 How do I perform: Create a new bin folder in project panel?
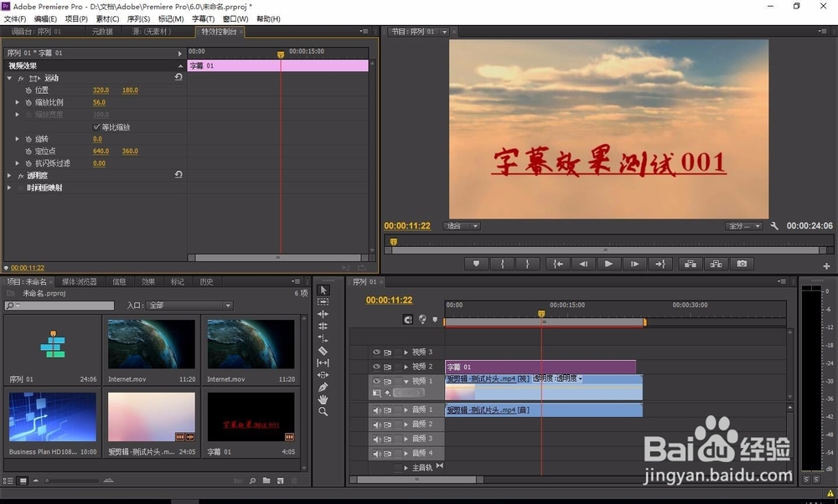tap(266, 481)
